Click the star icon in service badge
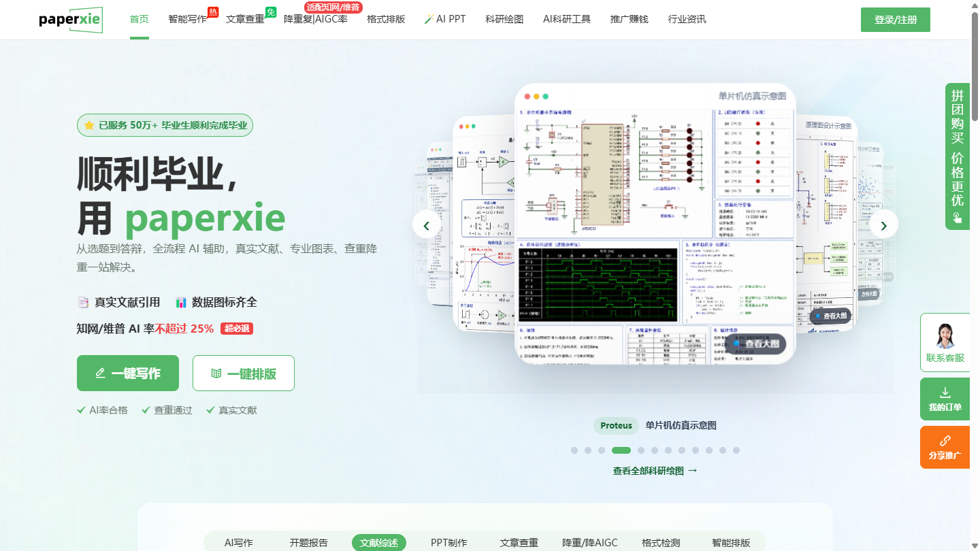980x551 pixels. pos(89,125)
